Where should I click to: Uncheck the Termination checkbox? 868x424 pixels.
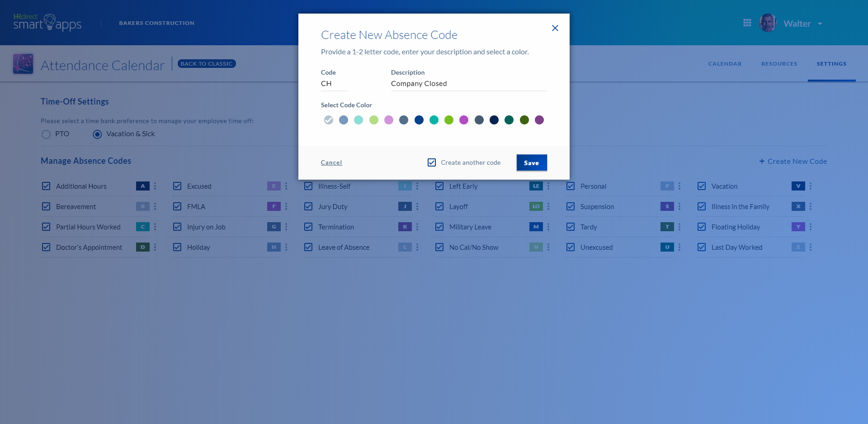click(x=308, y=227)
